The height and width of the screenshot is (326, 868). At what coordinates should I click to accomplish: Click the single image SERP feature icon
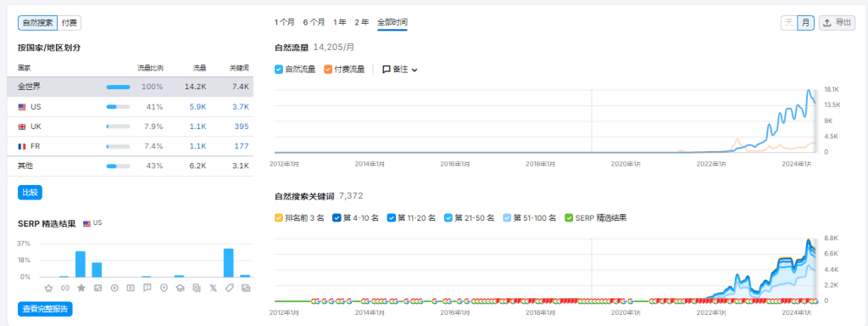(97, 288)
